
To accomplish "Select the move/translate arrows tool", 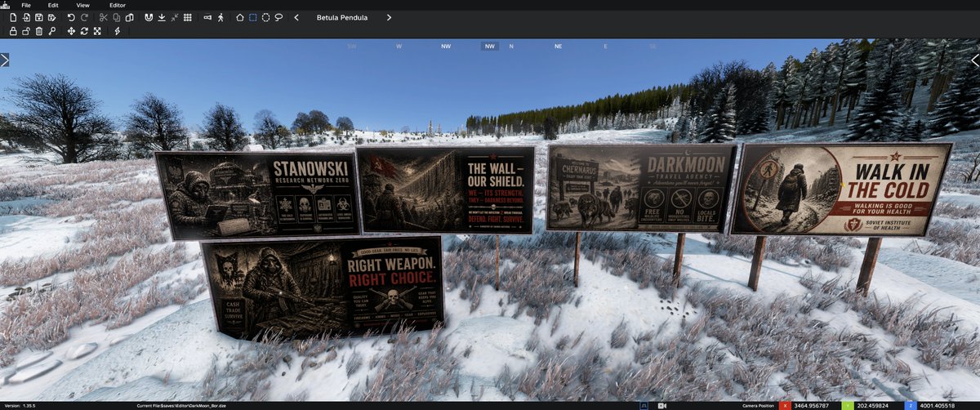I will click(x=71, y=31).
